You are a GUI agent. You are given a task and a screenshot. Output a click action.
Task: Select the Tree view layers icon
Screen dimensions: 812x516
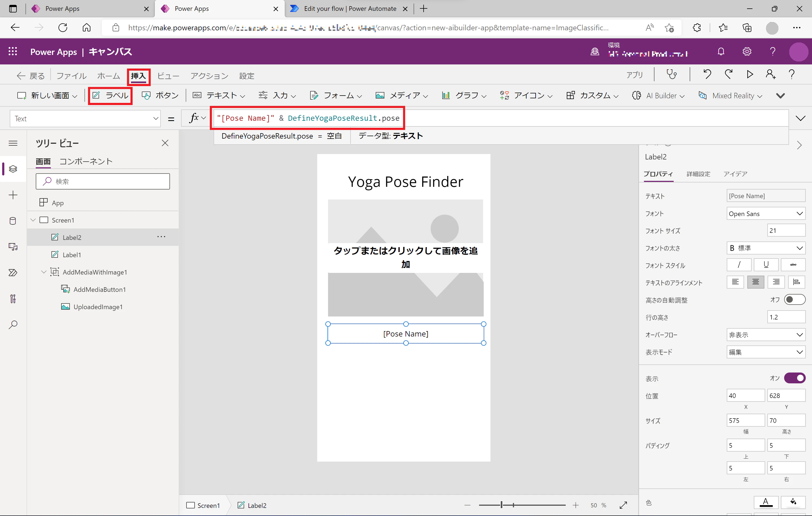(x=13, y=169)
